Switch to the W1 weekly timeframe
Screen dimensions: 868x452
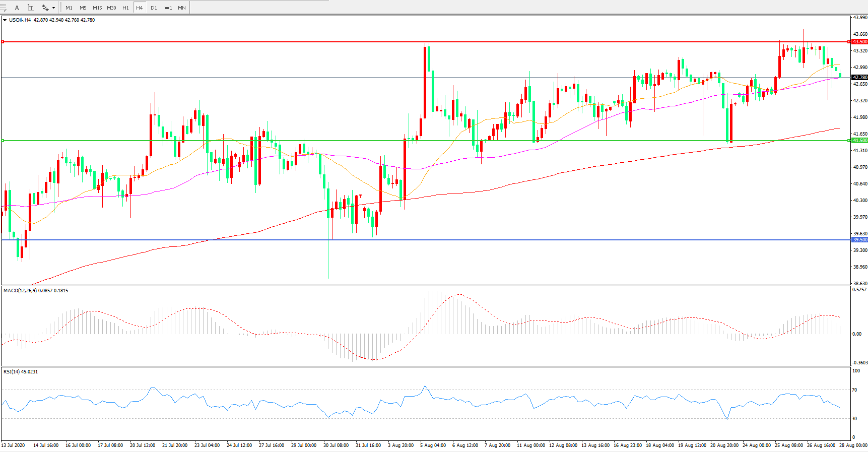[168, 8]
